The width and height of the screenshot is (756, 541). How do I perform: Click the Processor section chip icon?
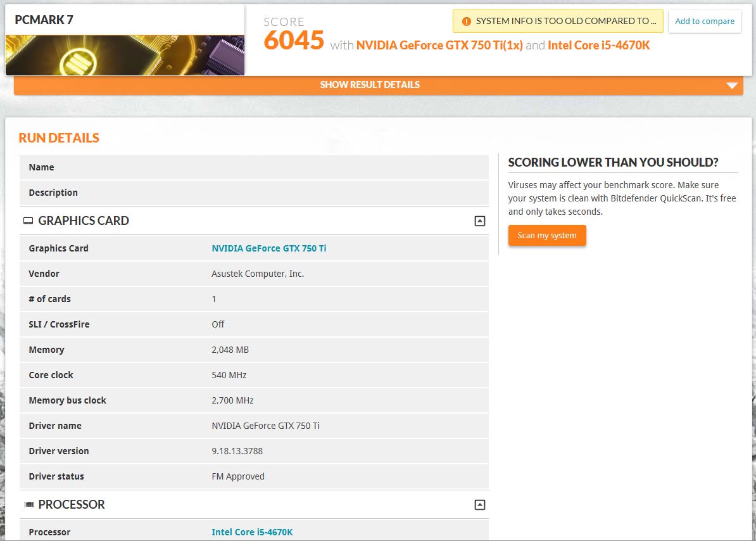[x=29, y=504]
